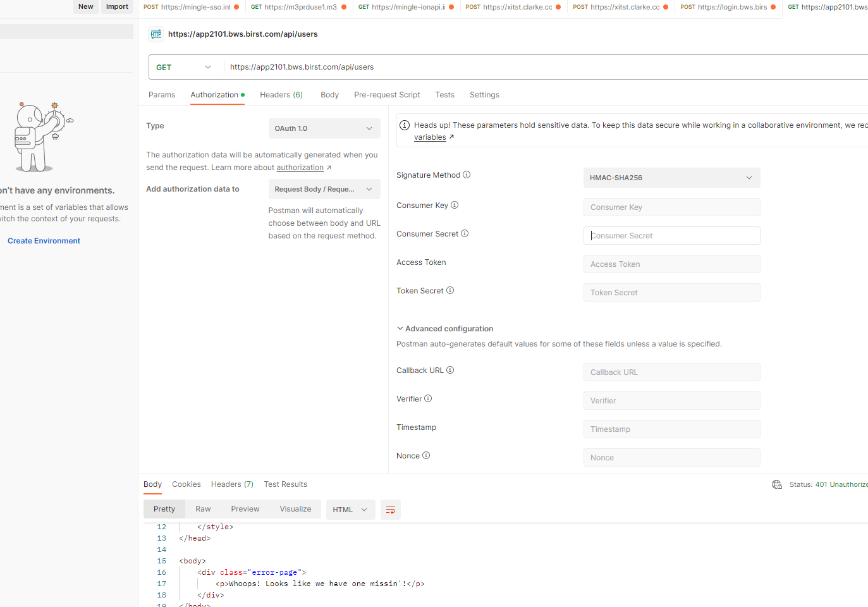The height and width of the screenshot is (607, 868).
Task: Switch to the POST login.bws.birst request tab
Action: pyautogui.click(x=728, y=7)
